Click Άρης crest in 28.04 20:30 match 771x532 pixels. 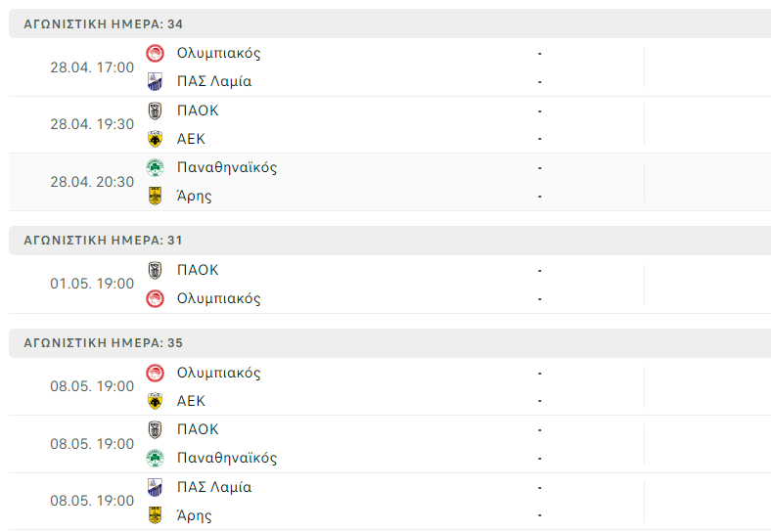tap(155, 196)
